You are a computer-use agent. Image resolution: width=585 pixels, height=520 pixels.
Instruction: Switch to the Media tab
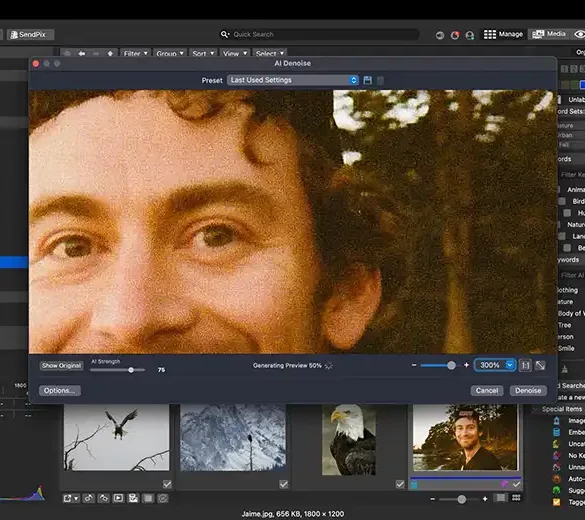(x=548, y=34)
